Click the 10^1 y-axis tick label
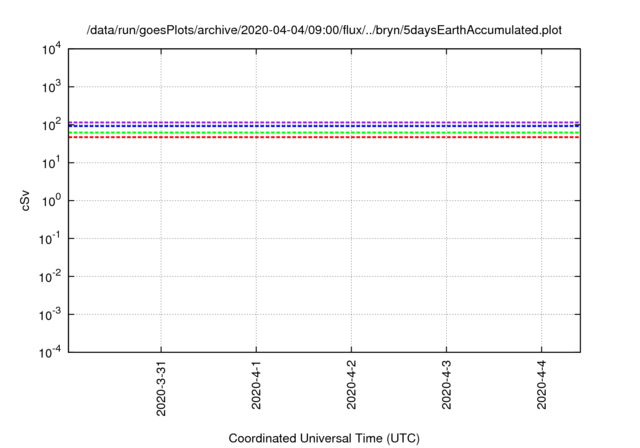 tap(51, 163)
